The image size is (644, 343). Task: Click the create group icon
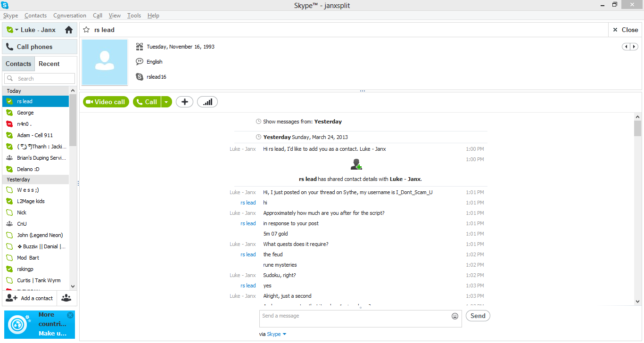tap(66, 298)
